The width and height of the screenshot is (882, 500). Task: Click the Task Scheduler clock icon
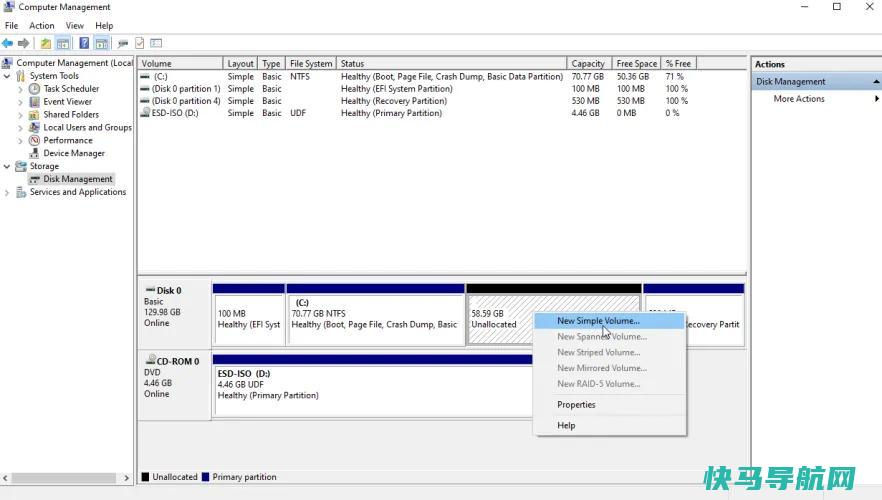[34, 89]
